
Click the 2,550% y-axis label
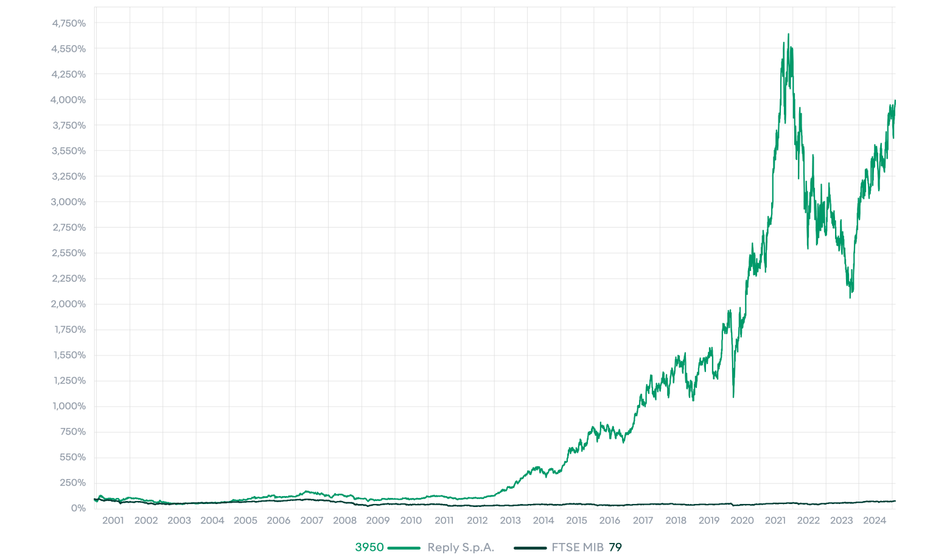(x=69, y=253)
